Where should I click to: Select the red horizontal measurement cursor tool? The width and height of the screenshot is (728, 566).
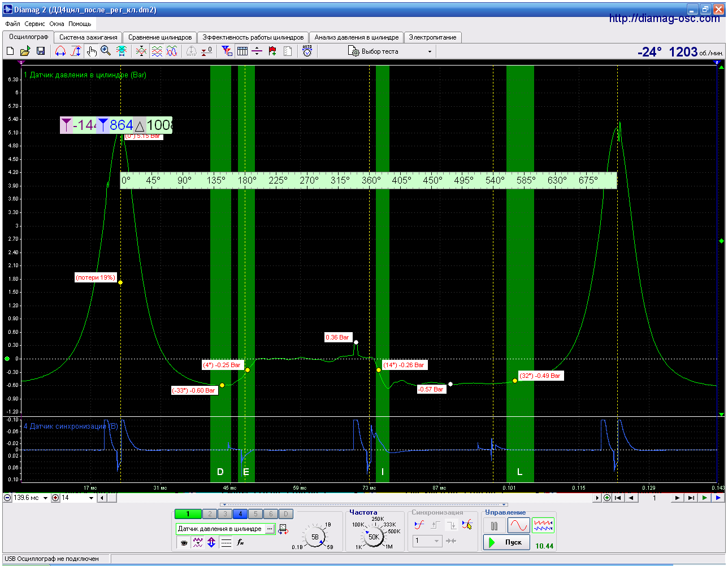60,51
